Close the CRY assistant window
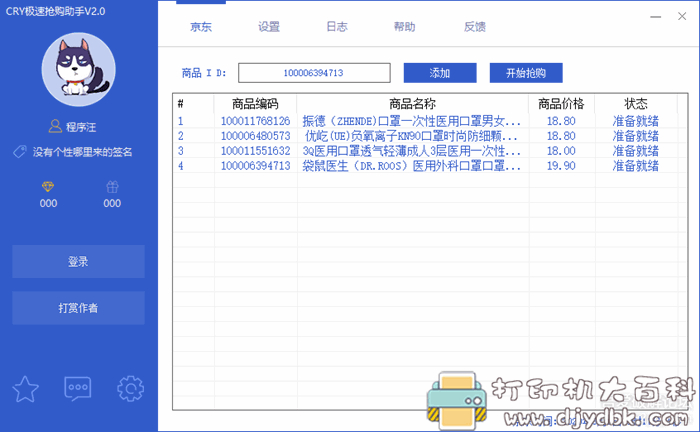The width and height of the screenshot is (700, 432). coord(682,17)
